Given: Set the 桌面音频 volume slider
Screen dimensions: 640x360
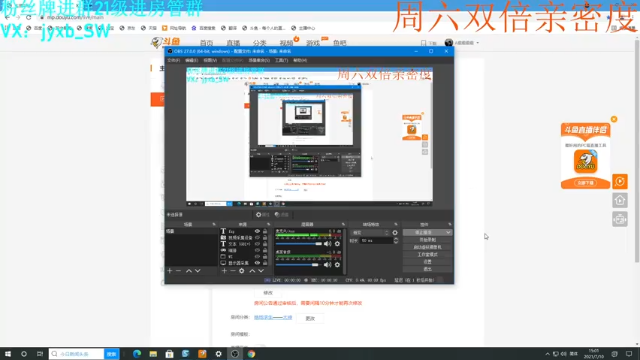Looking at the screenshot, I should pos(299,264).
